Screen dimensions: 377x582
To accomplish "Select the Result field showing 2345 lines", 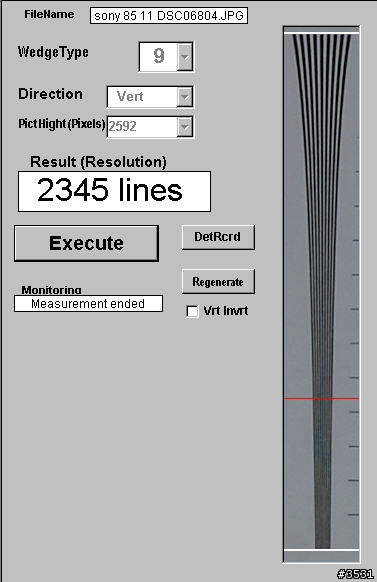I will 114,192.
